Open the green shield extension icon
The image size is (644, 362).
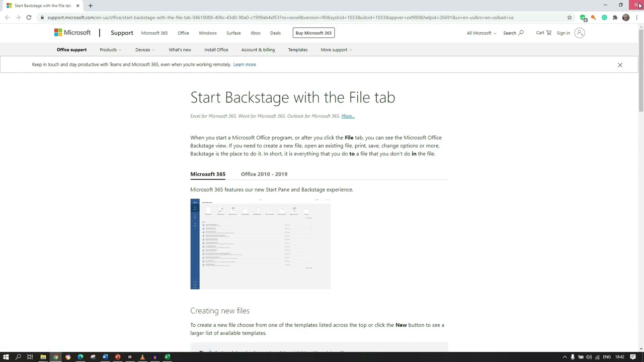click(x=583, y=18)
